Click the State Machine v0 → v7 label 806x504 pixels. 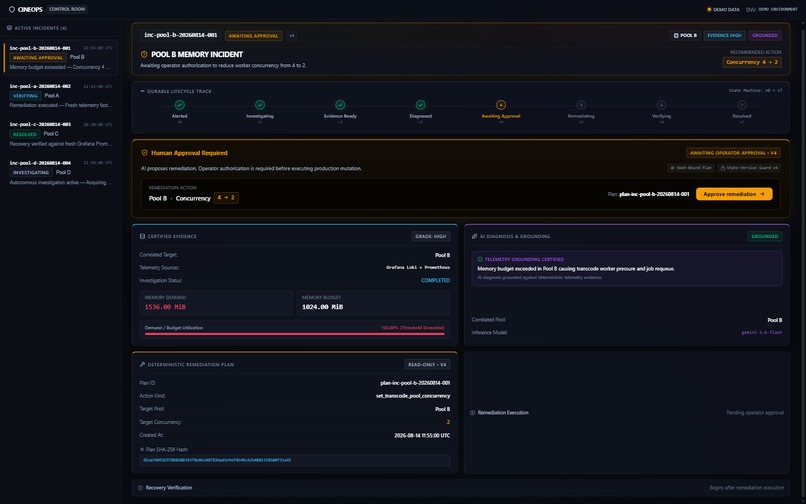(x=755, y=91)
